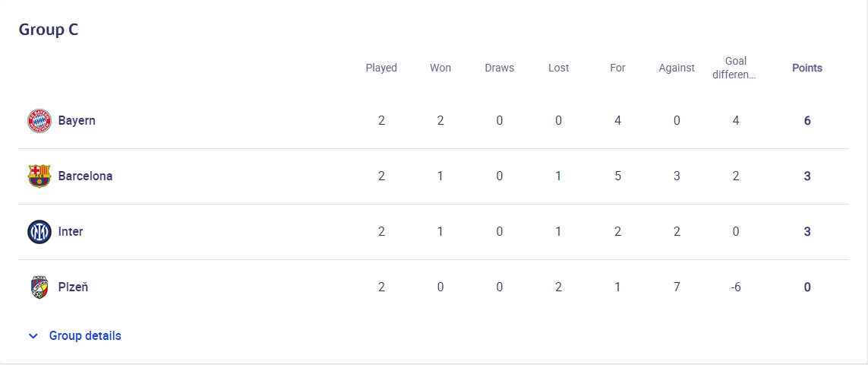Click the truncated Goal difference header
The width and height of the screenshot is (868, 365).
(x=736, y=68)
